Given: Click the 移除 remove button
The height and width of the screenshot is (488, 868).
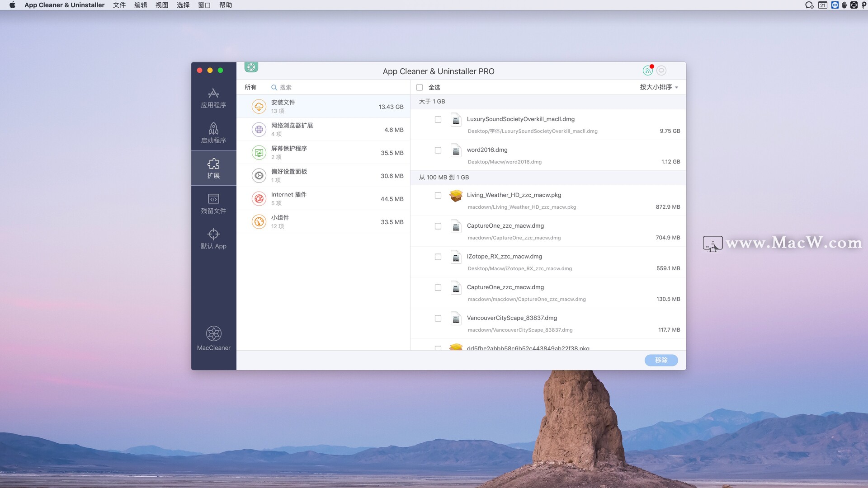Looking at the screenshot, I should tap(661, 360).
